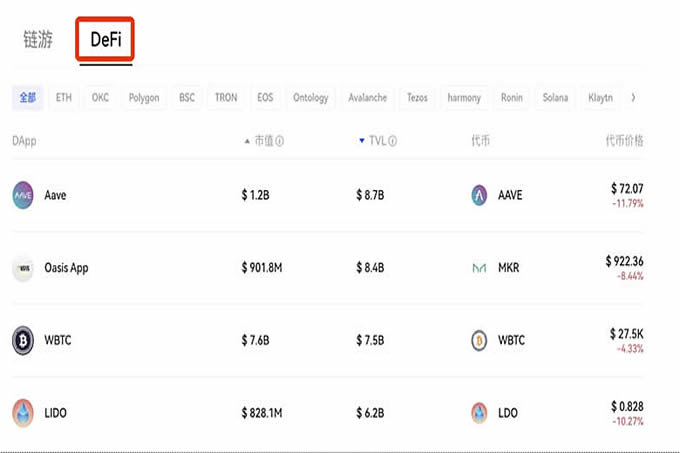Select the 全部 filter chip
The width and height of the screenshot is (680, 453).
pyautogui.click(x=27, y=98)
